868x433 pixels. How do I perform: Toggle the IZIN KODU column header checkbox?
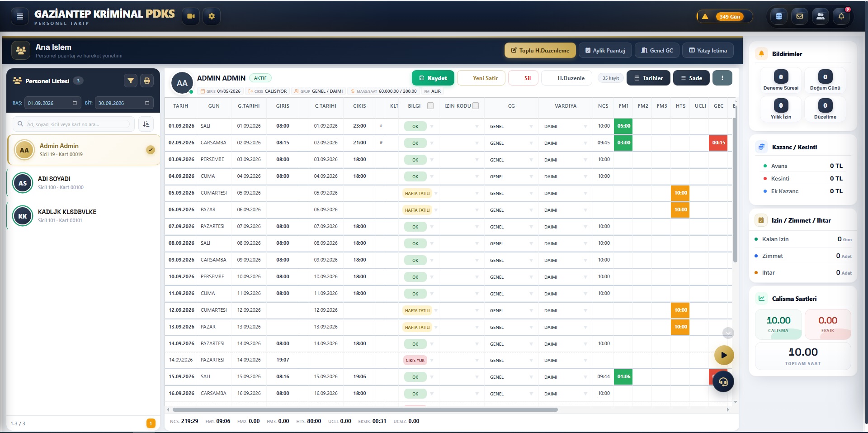(x=476, y=105)
